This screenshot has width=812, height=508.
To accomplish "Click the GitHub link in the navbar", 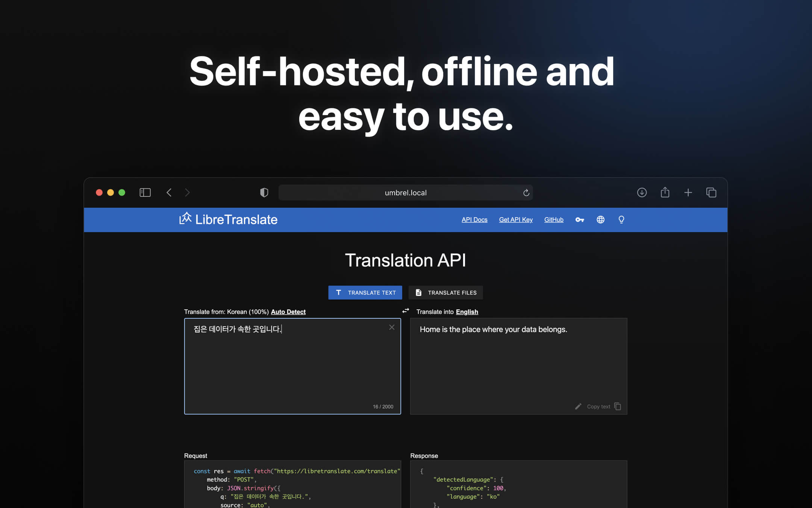I will (553, 219).
